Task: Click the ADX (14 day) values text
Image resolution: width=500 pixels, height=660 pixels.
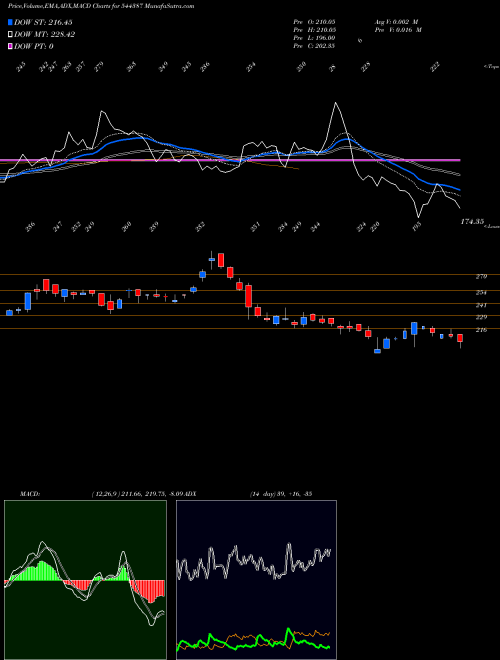Action: pyautogui.click(x=280, y=494)
